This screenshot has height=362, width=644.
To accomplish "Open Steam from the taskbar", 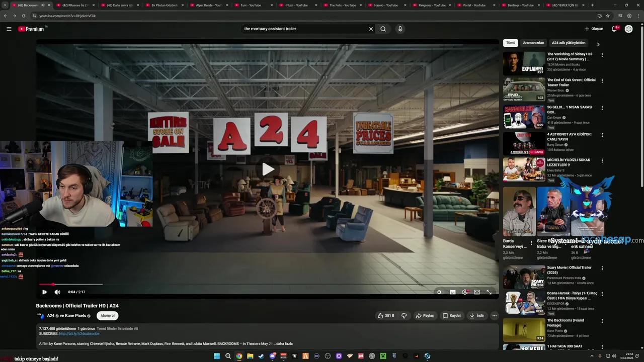I will point(261,356).
